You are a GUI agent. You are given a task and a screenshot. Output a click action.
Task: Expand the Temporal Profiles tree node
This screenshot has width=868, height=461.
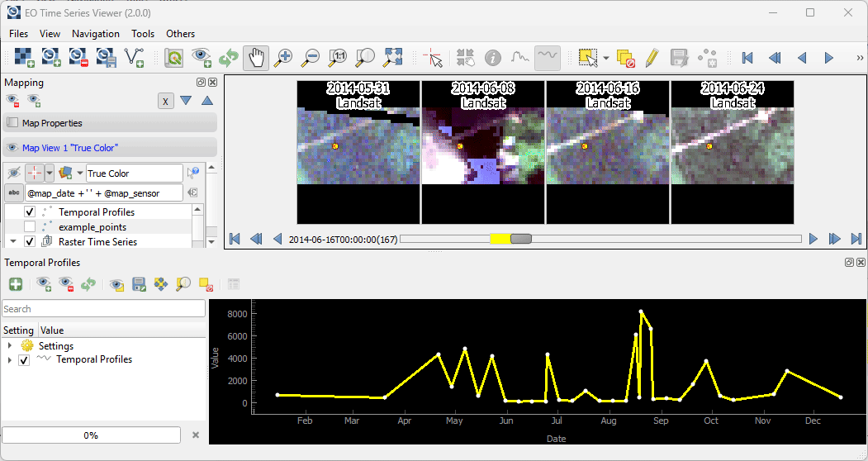coord(10,359)
